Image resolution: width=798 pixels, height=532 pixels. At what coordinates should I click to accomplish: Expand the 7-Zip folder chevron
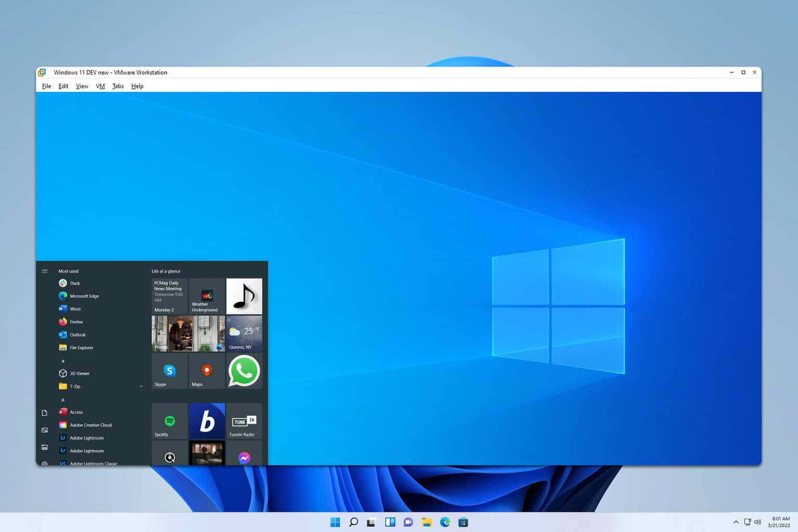(x=141, y=387)
